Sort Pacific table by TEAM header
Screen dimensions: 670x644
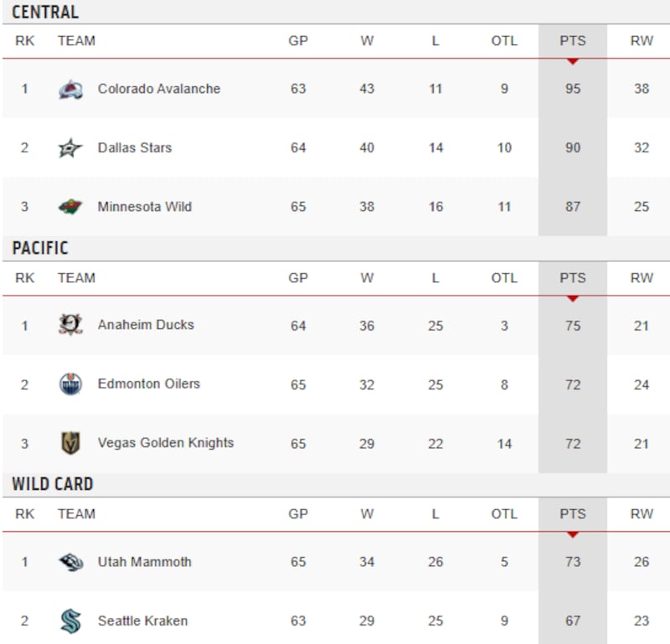(76, 278)
